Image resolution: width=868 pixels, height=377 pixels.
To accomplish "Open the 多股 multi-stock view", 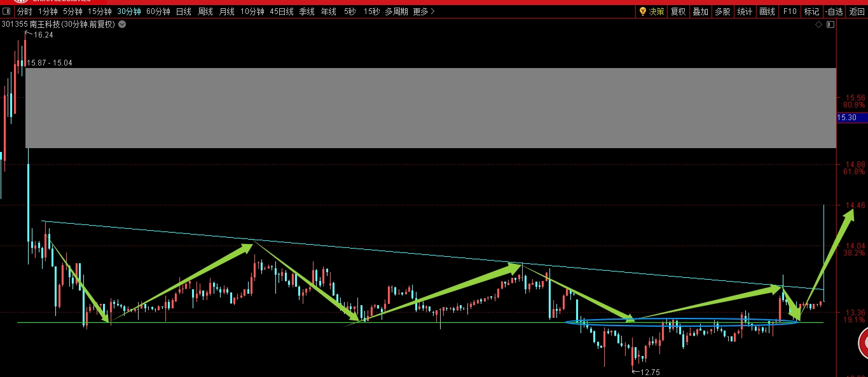I will click(x=722, y=11).
